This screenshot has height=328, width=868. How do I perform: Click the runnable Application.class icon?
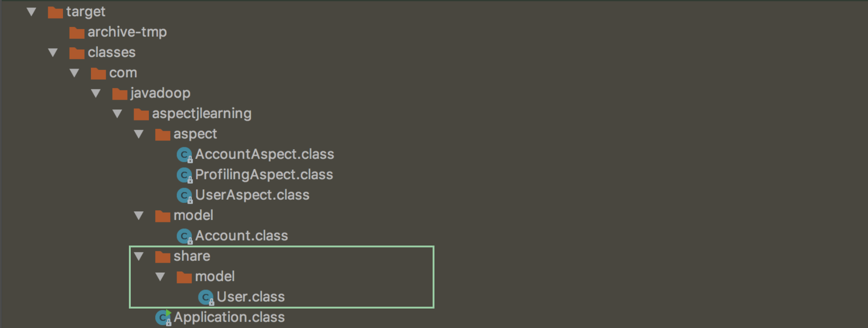(163, 318)
